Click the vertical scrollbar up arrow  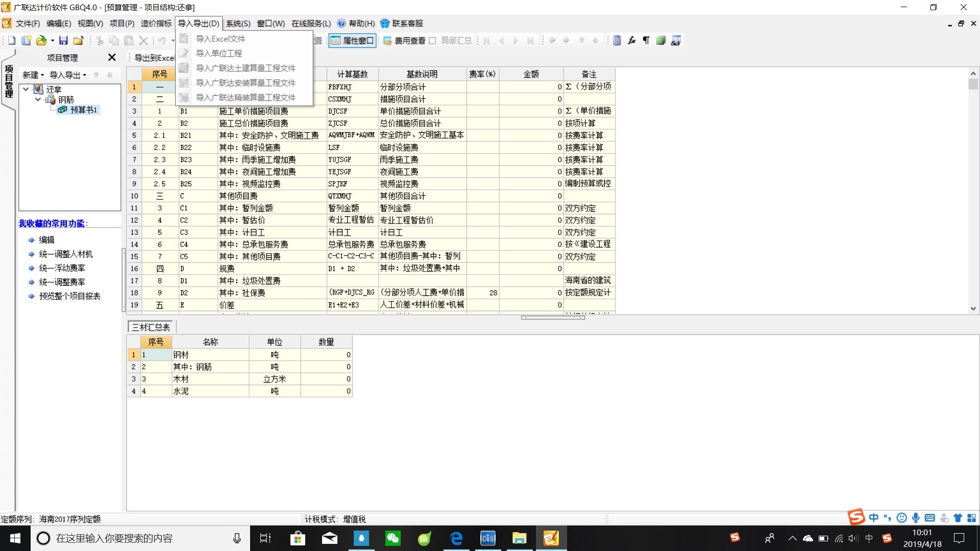pyautogui.click(x=973, y=73)
